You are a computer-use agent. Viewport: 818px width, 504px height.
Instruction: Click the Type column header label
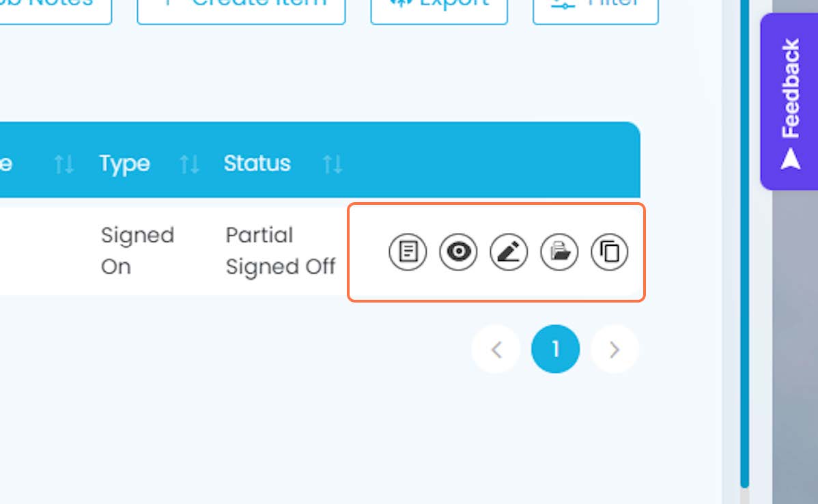[x=125, y=164]
